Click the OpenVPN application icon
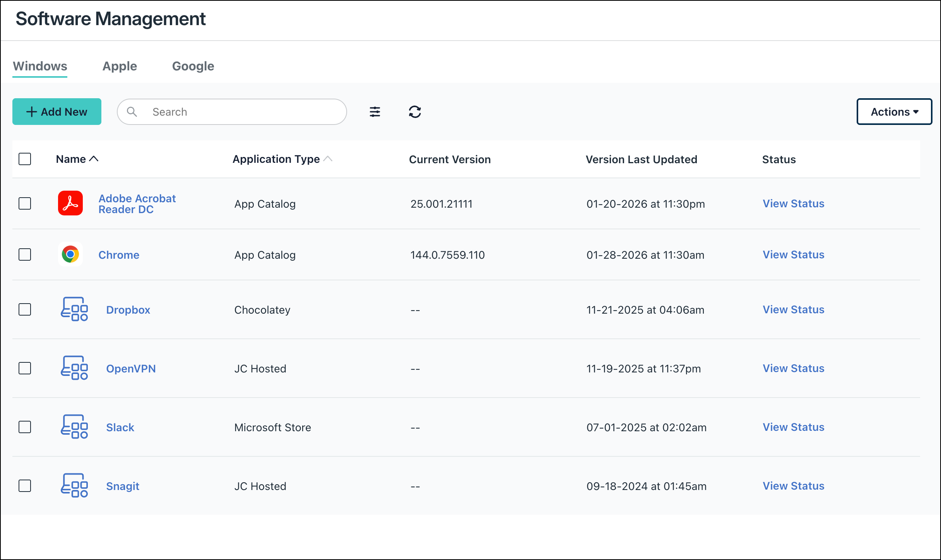This screenshot has width=941, height=560. click(x=74, y=368)
